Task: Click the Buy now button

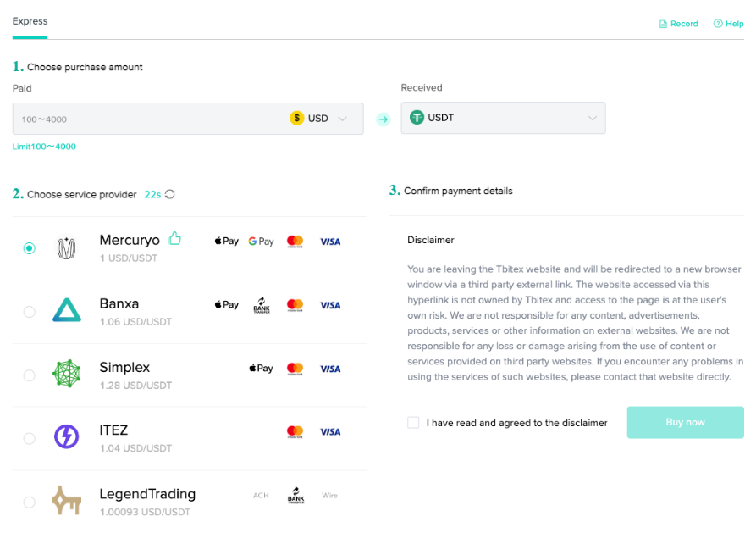Action: click(x=685, y=422)
